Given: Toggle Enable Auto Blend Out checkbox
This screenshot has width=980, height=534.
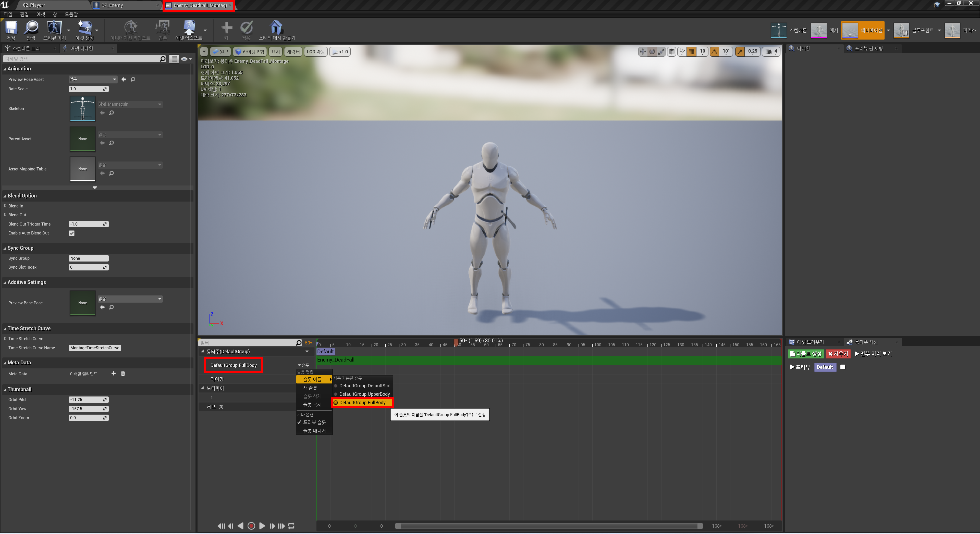Looking at the screenshot, I should (x=71, y=233).
